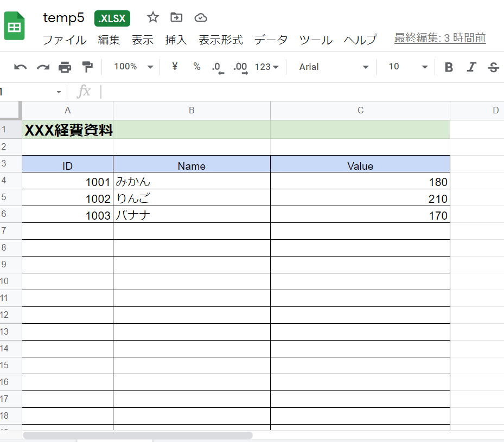Open the 挿入 menu

[176, 40]
